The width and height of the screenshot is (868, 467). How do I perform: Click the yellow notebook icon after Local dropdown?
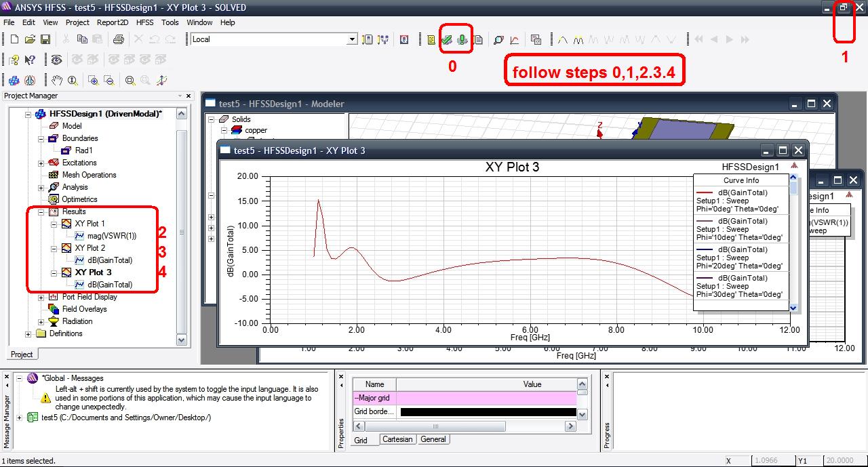[368, 39]
